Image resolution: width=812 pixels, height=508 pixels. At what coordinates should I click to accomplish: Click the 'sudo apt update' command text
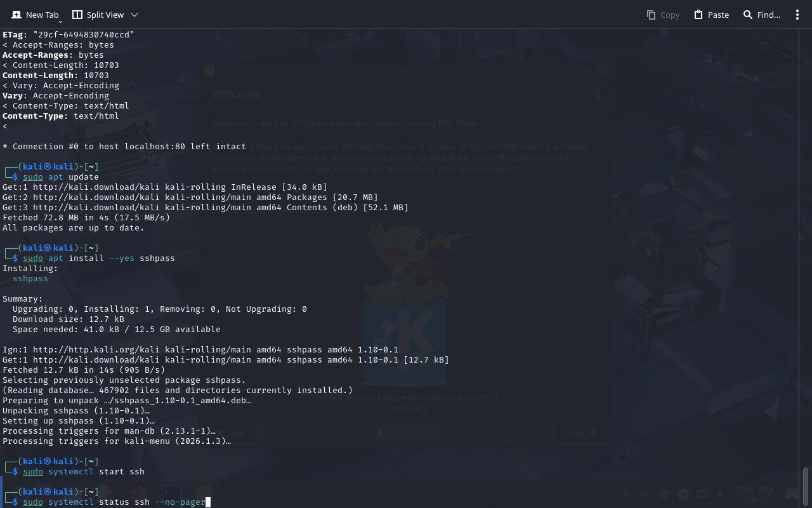[x=61, y=177]
